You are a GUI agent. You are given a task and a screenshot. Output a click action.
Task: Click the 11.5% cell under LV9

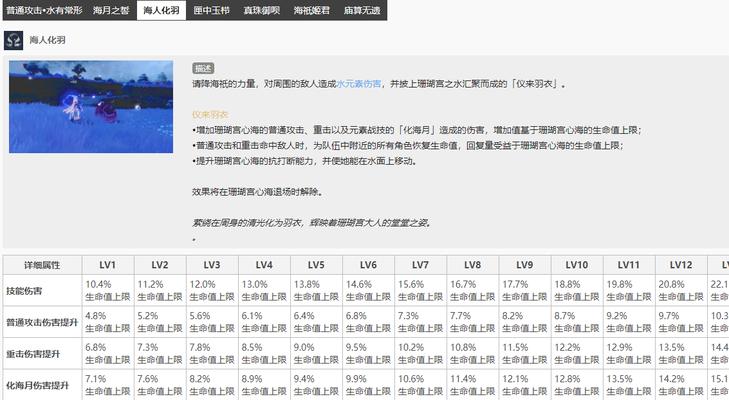coord(524,354)
